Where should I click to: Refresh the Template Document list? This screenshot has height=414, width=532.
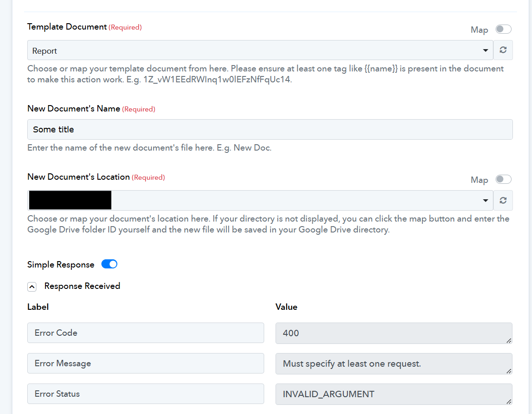(x=503, y=50)
